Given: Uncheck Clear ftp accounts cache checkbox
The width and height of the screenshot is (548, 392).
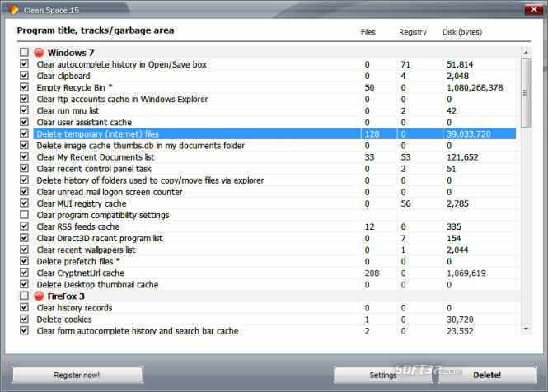Looking at the screenshot, I should [x=24, y=99].
